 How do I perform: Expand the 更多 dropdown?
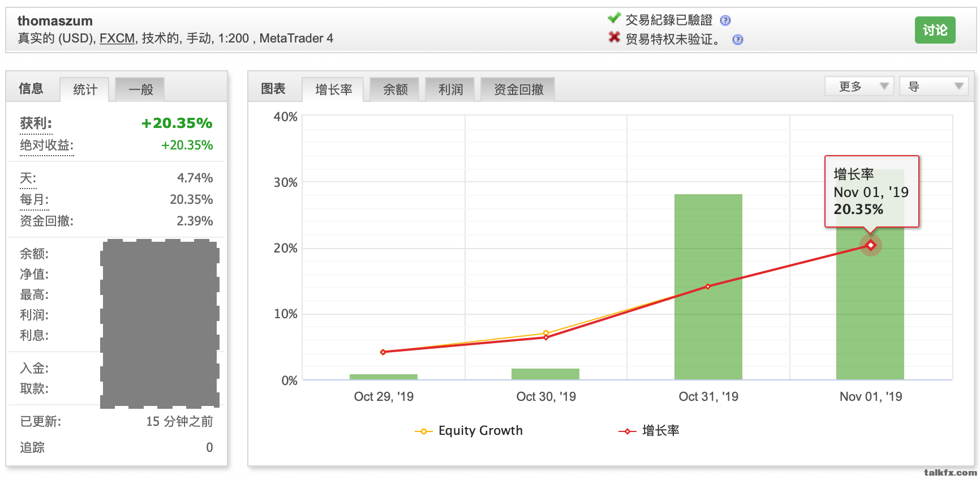[x=859, y=87]
